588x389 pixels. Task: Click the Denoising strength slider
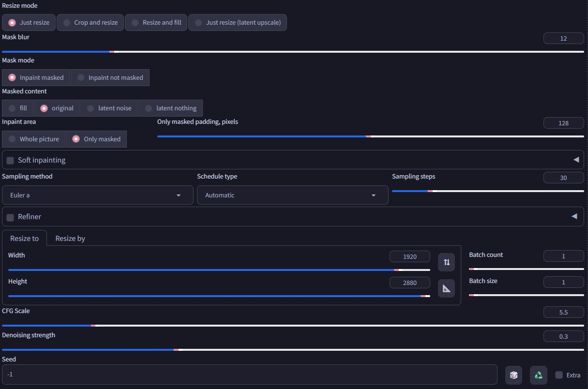293,349
